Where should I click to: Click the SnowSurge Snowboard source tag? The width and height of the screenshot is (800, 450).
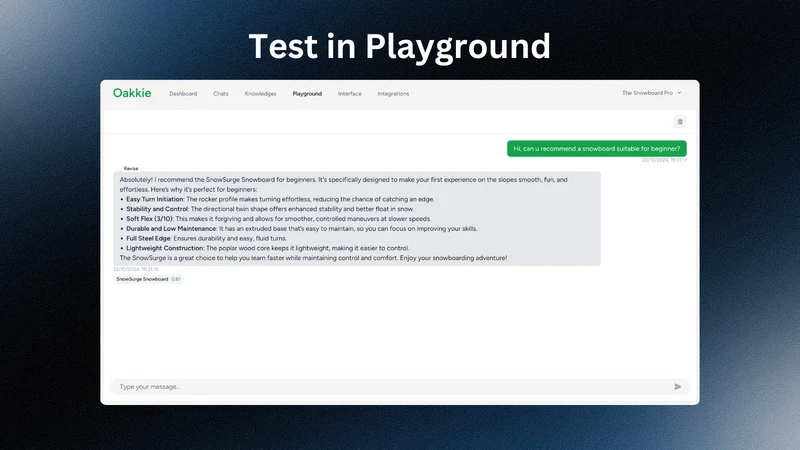click(148, 279)
